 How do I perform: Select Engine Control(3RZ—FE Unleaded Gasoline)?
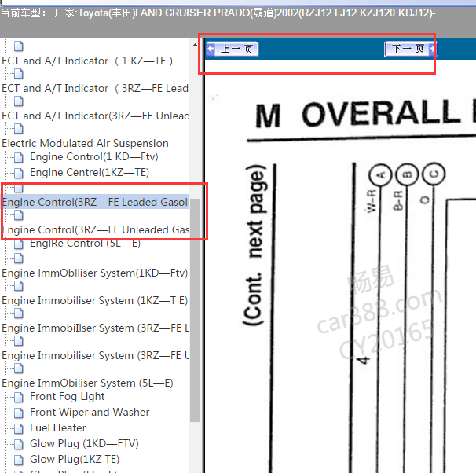(x=95, y=229)
